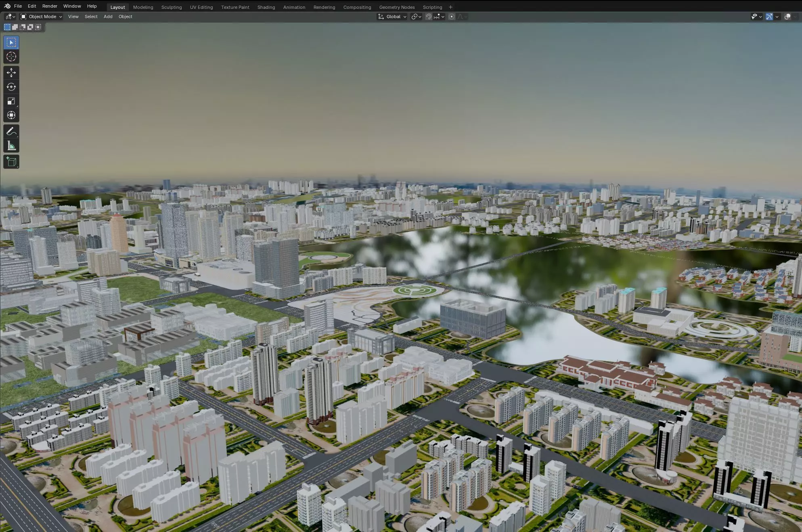Set selection mode to Subtract
Viewport: 802px width, 532px height.
tap(23, 27)
